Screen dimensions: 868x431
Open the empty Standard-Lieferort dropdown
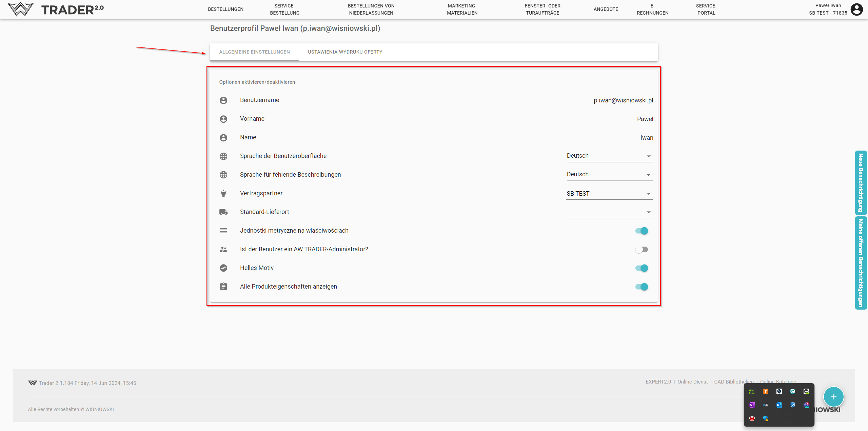pyautogui.click(x=609, y=212)
